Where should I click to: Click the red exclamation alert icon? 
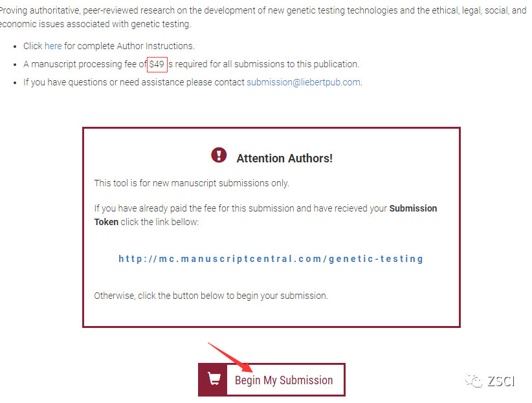coord(219,155)
